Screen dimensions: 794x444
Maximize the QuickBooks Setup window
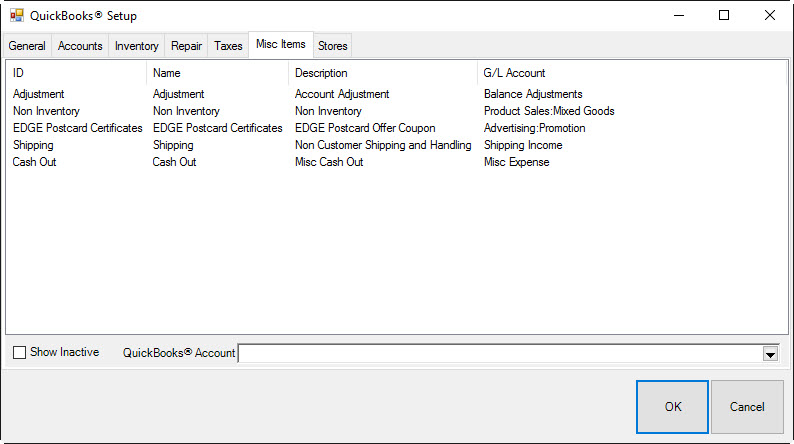point(723,16)
